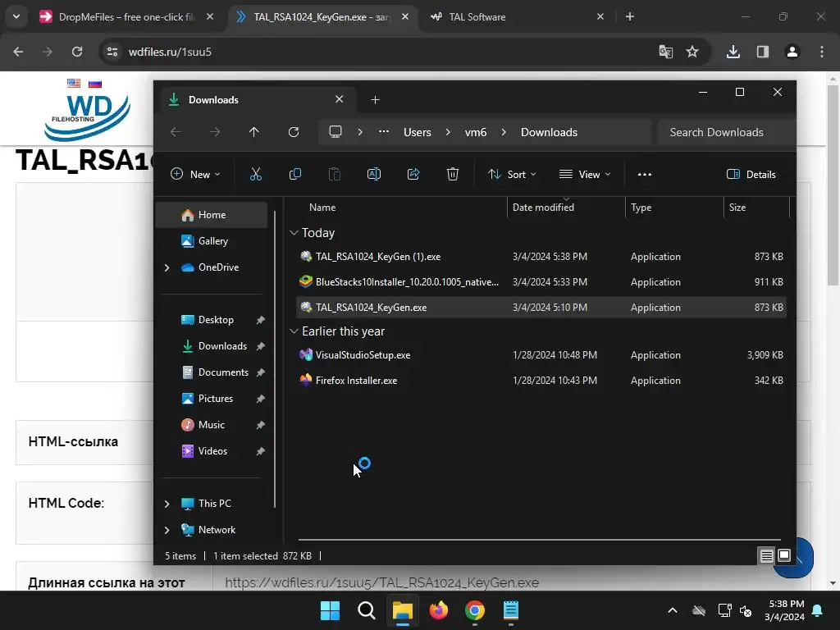Click the Share icon in Explorer toolbar
Viewport: 840px width, 630px height.
click(413, 174)
